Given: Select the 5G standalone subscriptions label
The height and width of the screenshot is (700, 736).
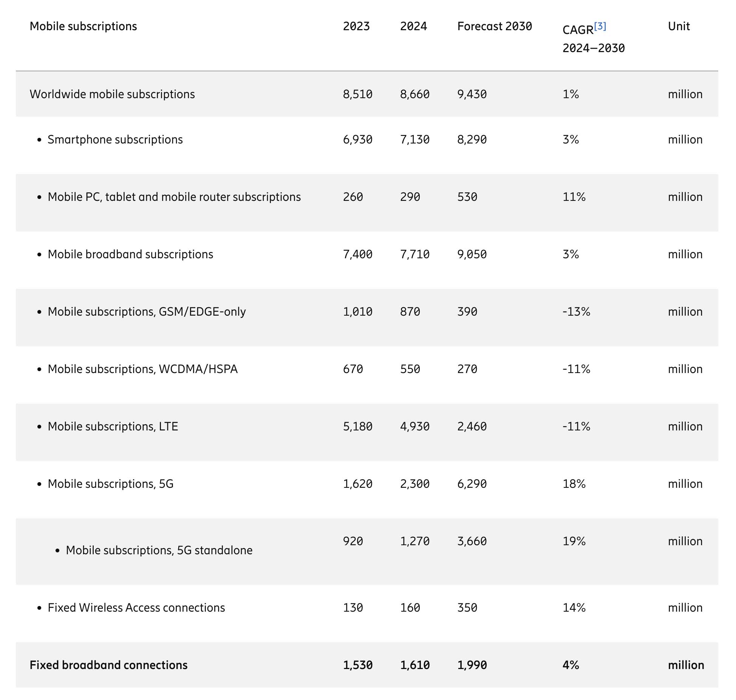Looking at the screenshot, I should click(x=159, y=550).
